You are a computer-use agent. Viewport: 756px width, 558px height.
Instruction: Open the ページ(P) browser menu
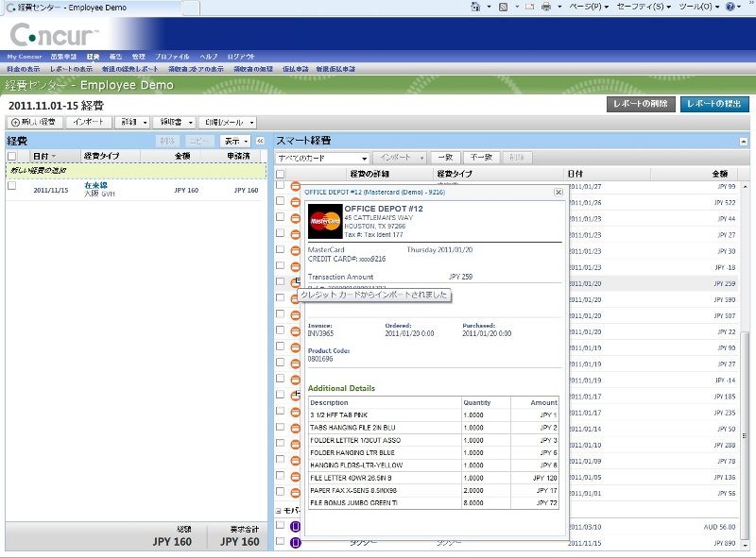pos(589,7)
